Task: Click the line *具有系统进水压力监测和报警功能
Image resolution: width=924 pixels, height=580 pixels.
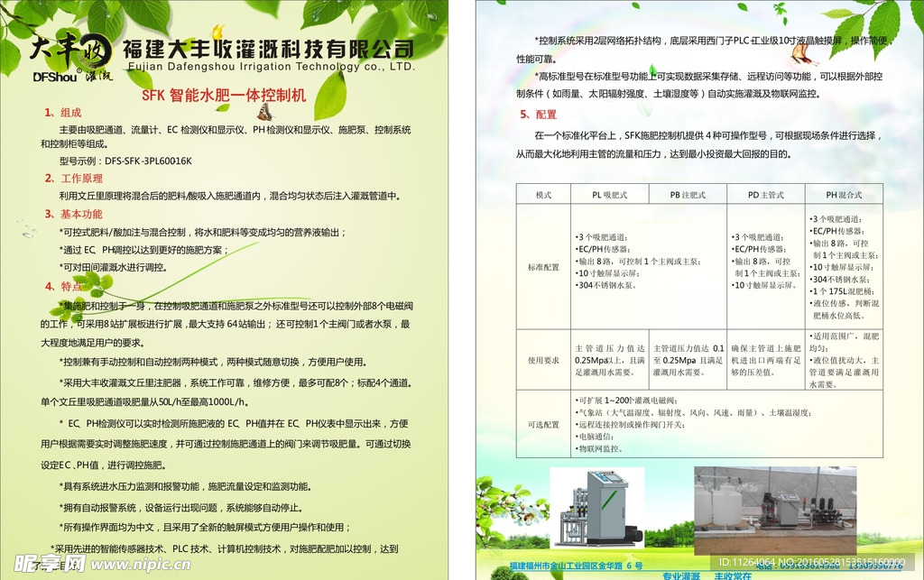Action: pos(185,487)
